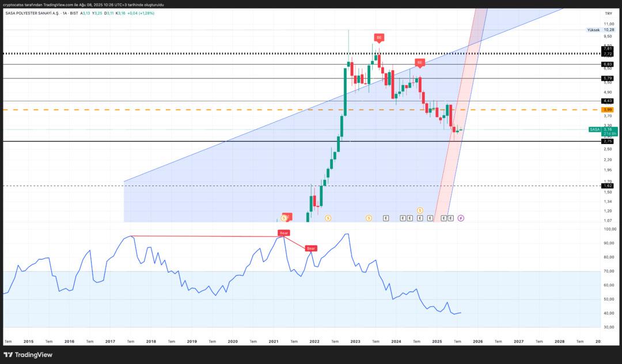This screenshot has height=364, width=622.
Task: Click the 1,07 price scale value
Action: [x=608, y=221]
